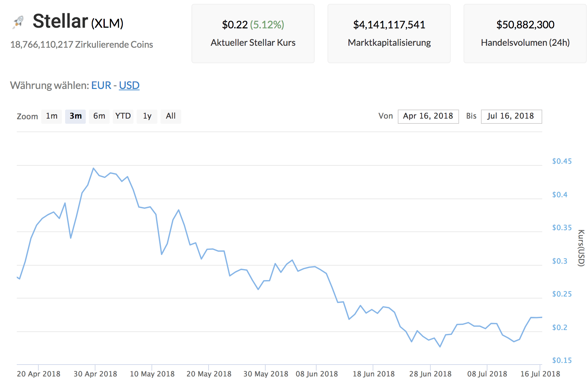Screen dimensions: 588x390
Task: Click the Stellar rocket logo icon
Action: 18,22
